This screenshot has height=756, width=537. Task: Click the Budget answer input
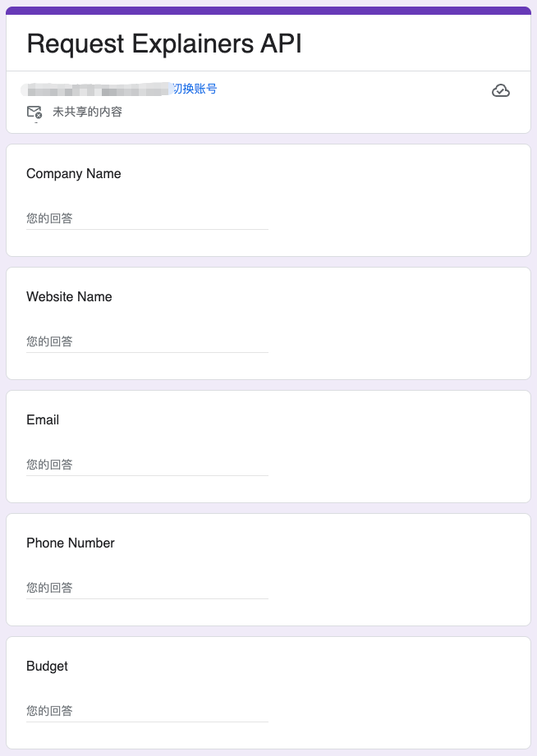pos(147,711)
